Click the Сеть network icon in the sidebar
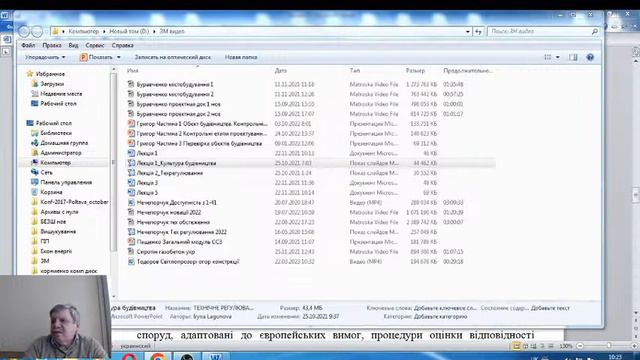Viewport: 640px width, 360px height. click(x=35, y=172)
